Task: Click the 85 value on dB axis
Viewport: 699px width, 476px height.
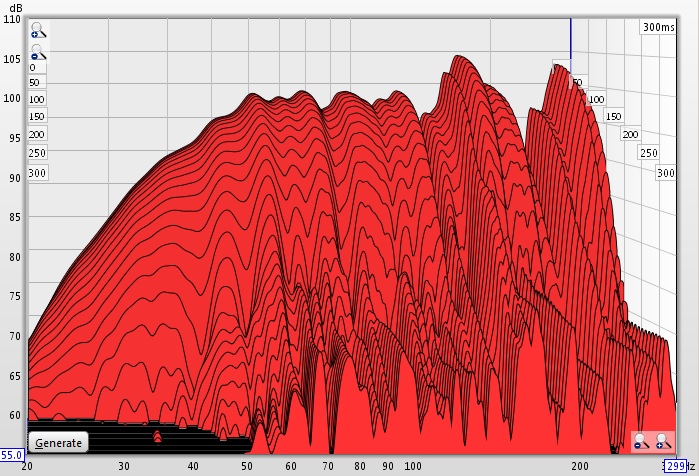Action: pos(15,217)
